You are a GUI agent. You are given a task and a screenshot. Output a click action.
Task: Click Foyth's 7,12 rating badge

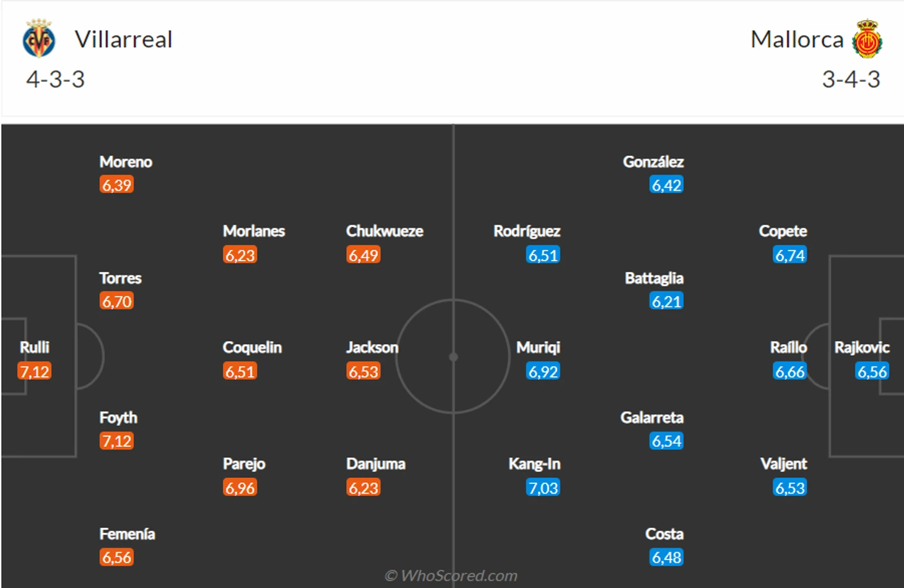tap(116, 441)
